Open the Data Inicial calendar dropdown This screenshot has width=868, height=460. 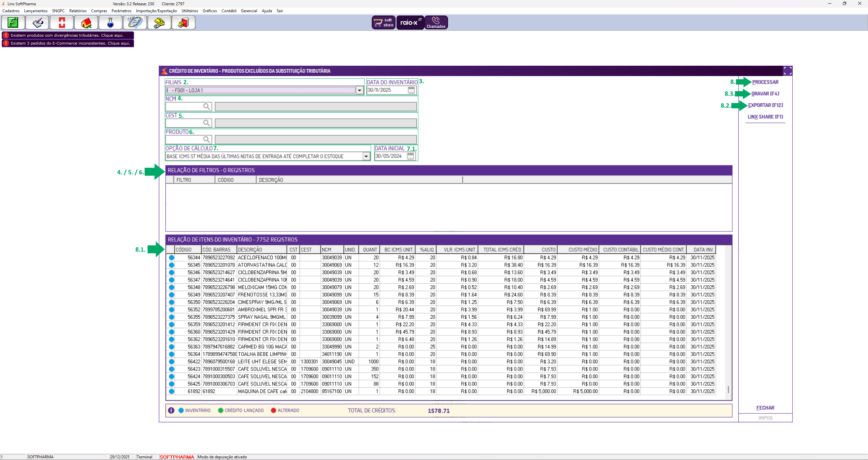[410, 157]
